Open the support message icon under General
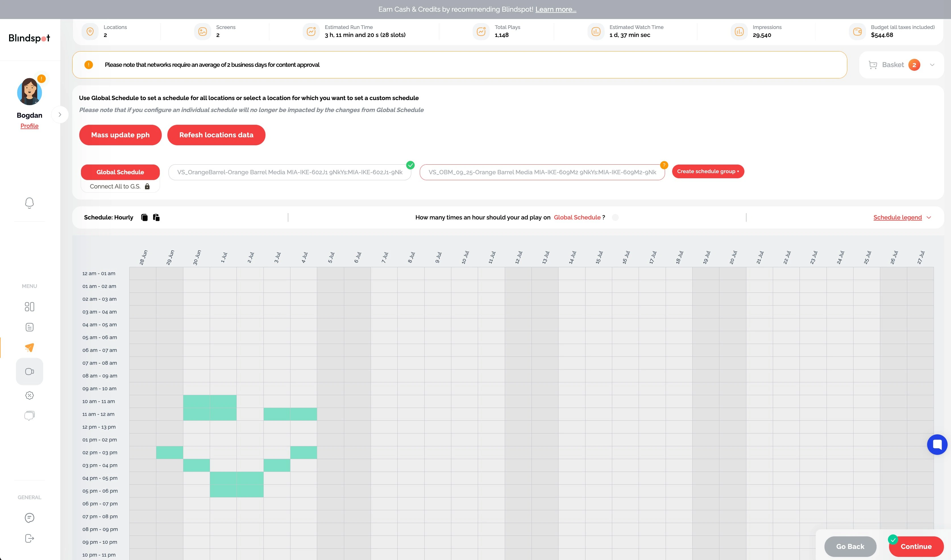 pyautogui.click(x=30, y=518)
